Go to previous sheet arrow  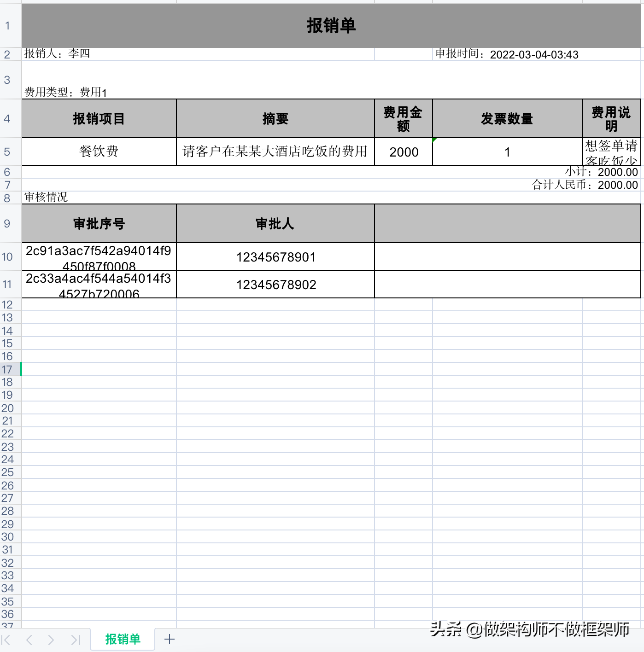click(x=29, y=640)
